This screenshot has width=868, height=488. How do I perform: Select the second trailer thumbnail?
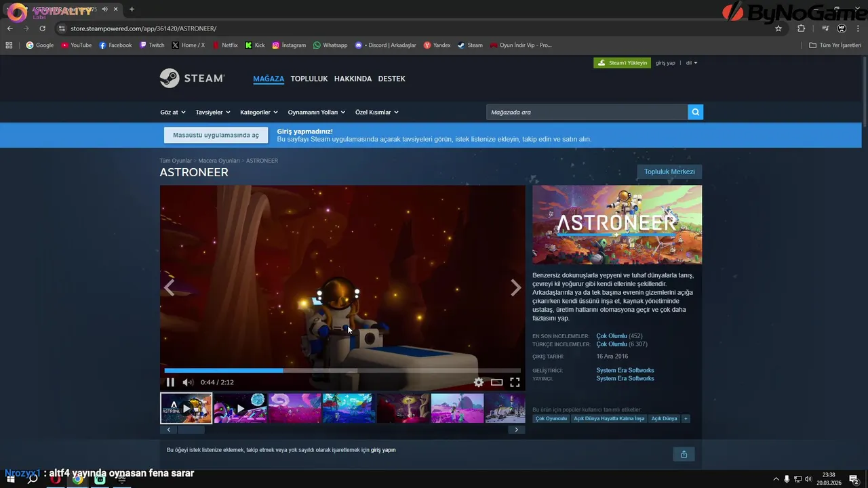pos(240,408)
